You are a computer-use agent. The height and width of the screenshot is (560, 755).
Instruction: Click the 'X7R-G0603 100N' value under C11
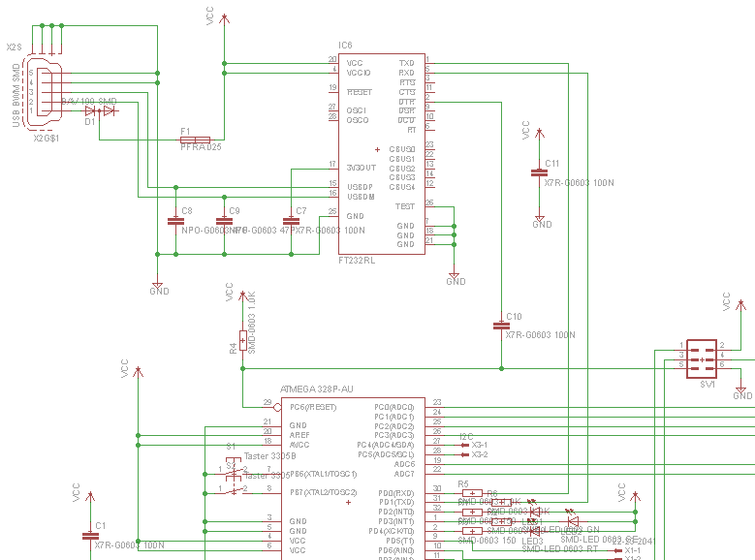pos(580,183)
